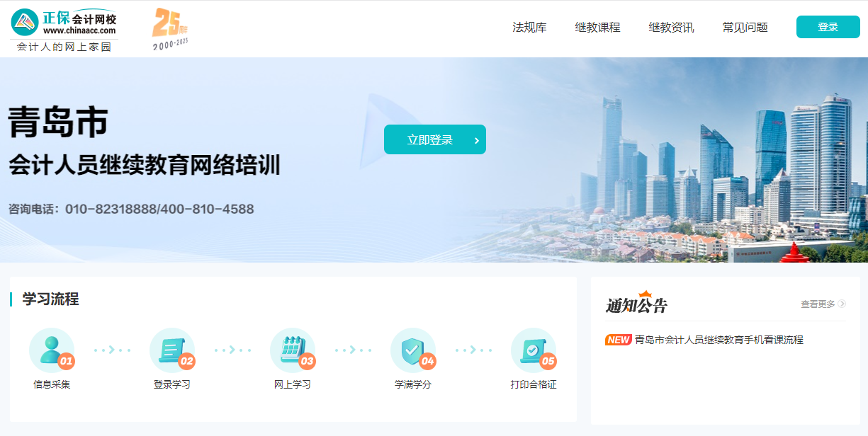
Task: Click the 立即登录 banner button
Action: (435, 139)
